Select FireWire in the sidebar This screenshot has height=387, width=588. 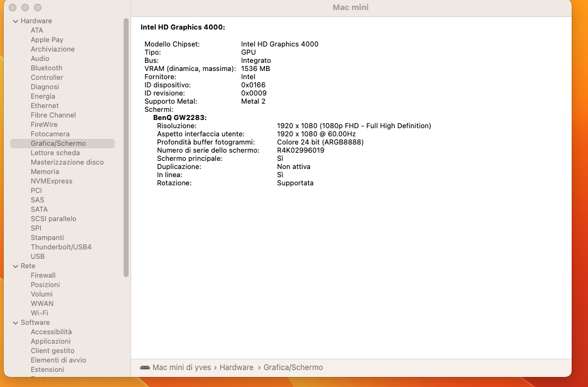click(44, 124)
